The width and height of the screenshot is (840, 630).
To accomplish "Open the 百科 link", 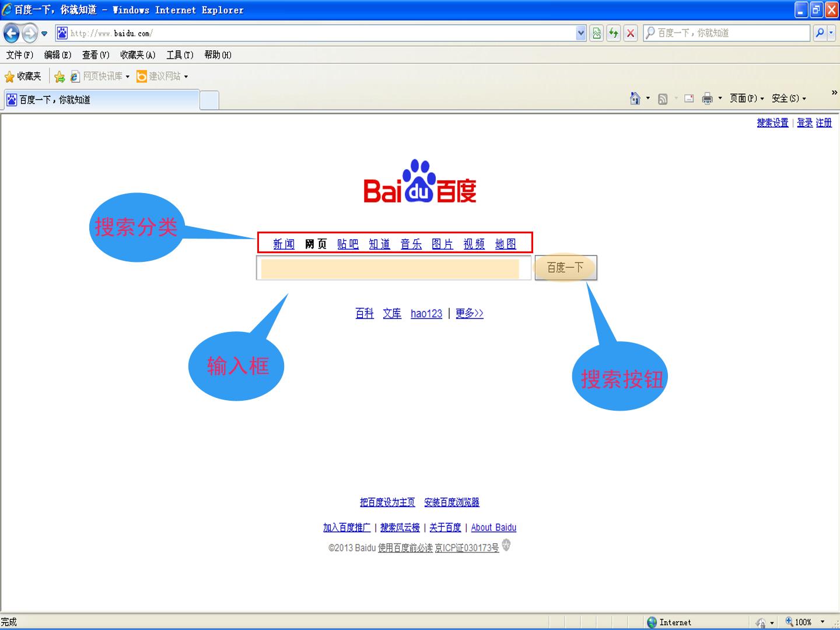I will [365, 314].
